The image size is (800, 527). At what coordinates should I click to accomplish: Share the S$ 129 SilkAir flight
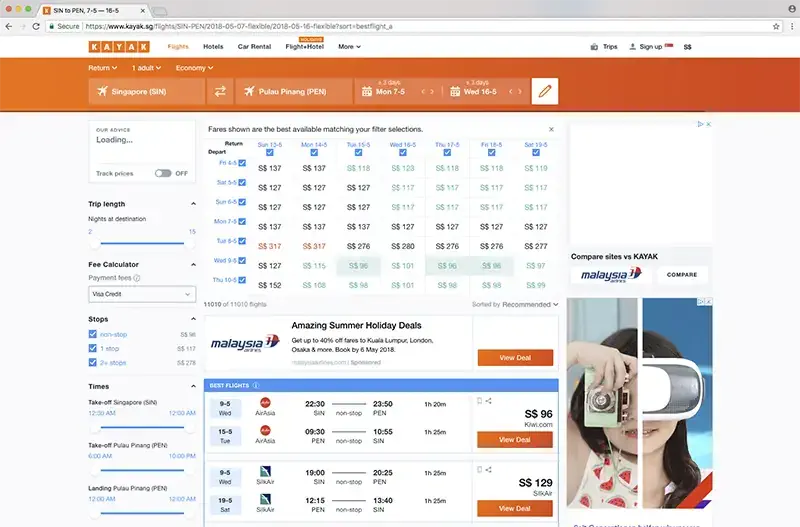pyautogui.click(x=489, y=470)
